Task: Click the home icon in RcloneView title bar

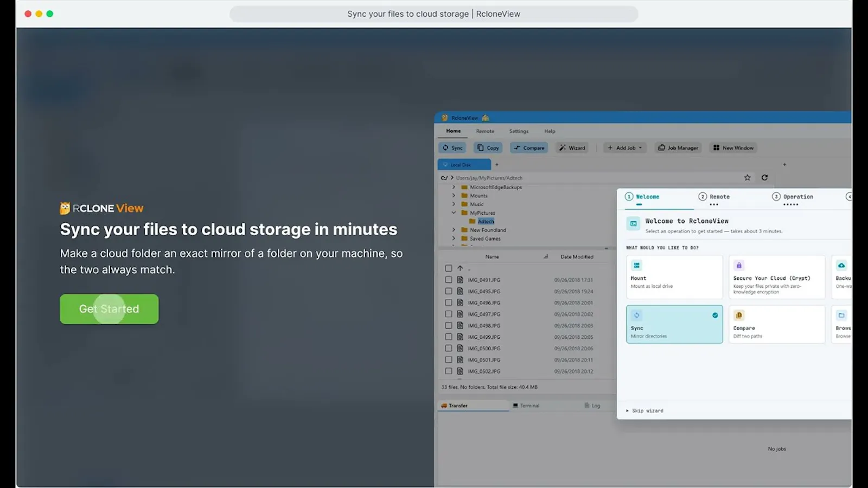Action: (486, 118)
